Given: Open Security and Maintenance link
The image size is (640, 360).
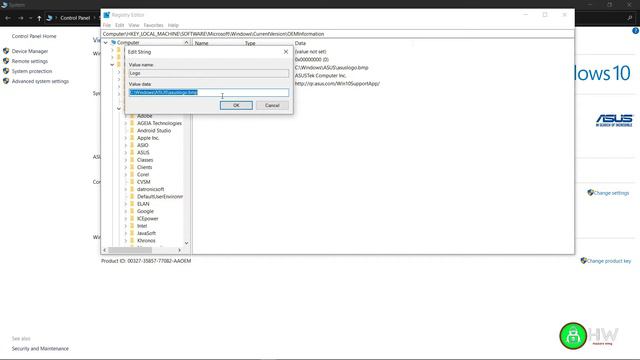Looking at the screenshot, I should [40, 349].
